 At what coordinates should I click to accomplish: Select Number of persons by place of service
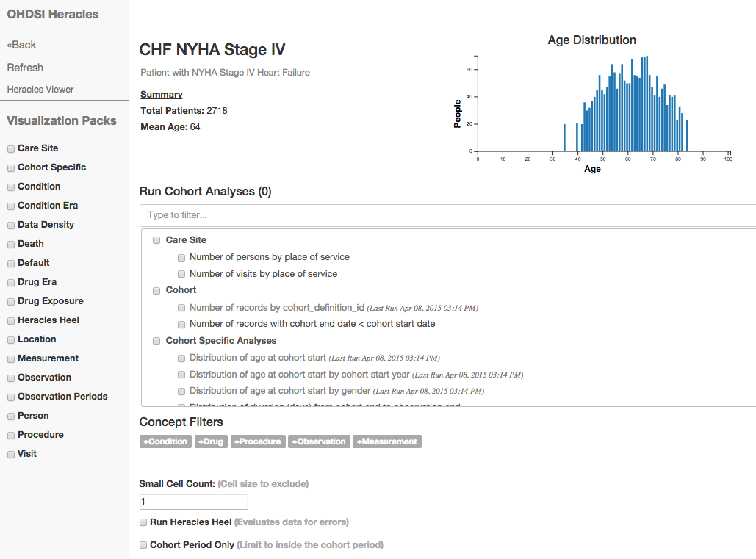pos(181,257)
